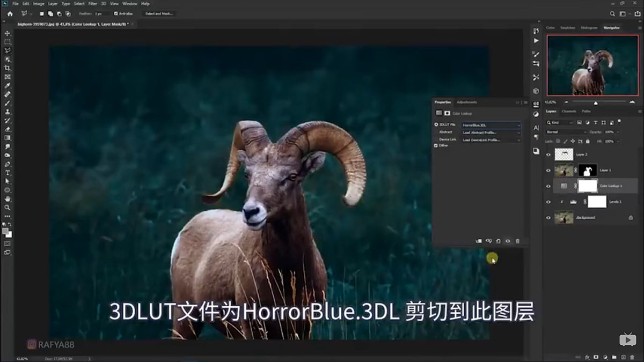This screenshot has height=362, width=644.
Task: Switch to the Channels tab
Action: 569,111
